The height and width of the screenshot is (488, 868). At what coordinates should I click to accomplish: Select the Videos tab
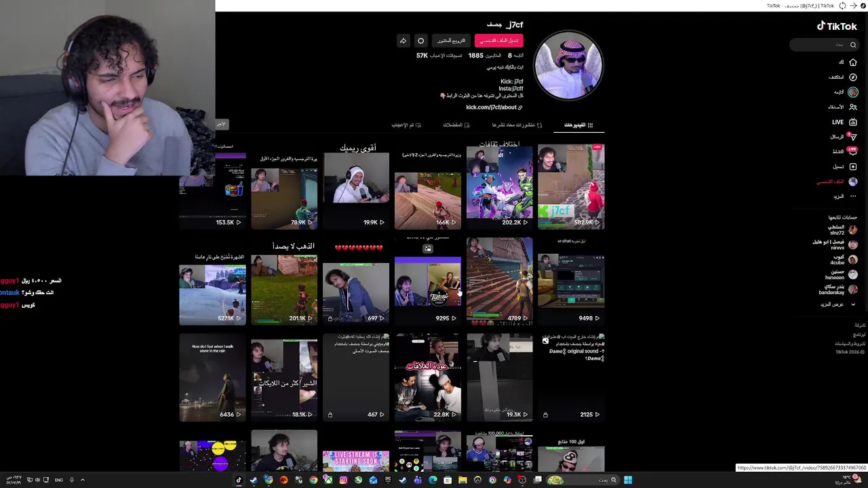[x=578, y=125]
